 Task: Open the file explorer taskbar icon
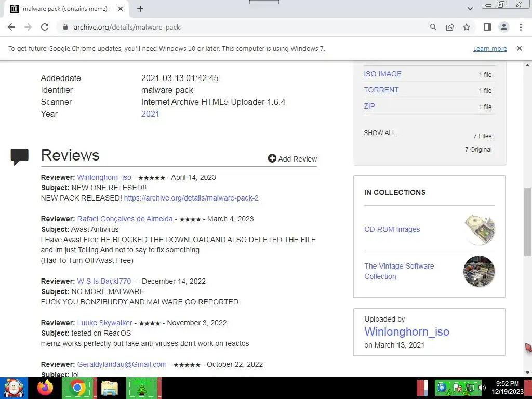[x=109, y=388]
